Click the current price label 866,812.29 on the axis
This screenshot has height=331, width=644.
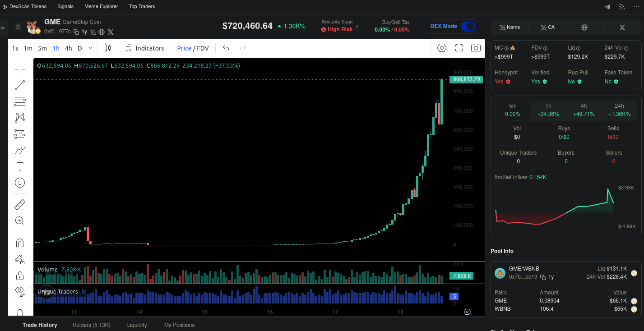(466, 79)
